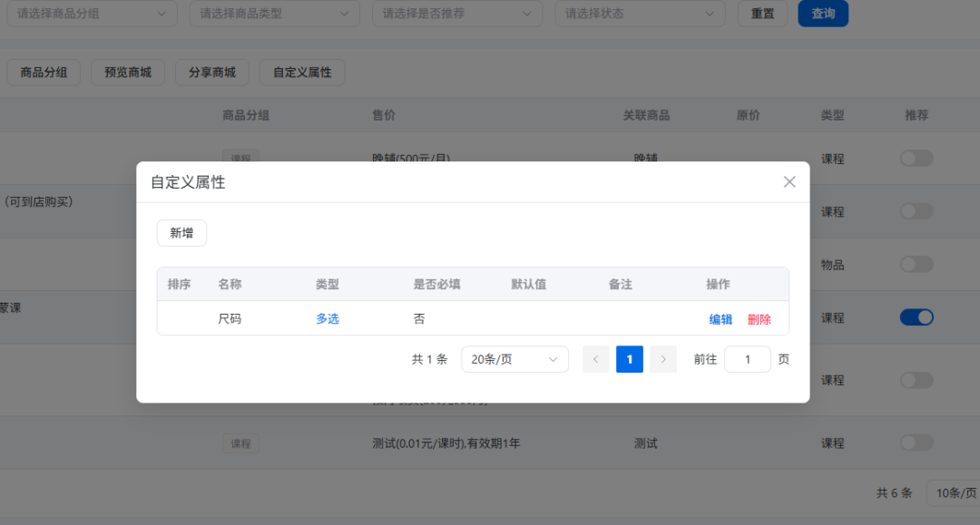This screenshot has width=980, height=525.
Task: Enable 推荐 toggle in the first row
Action: pyautogui.click(x=916, y=159)
